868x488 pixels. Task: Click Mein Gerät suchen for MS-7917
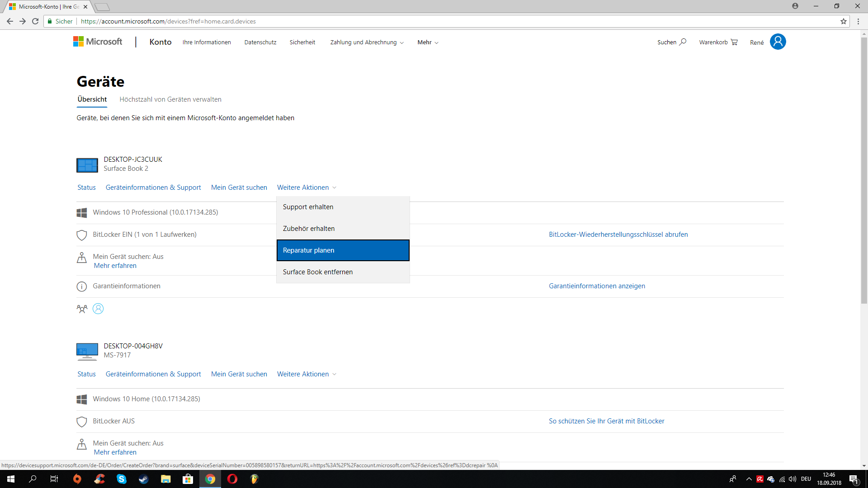pos(239,374)
